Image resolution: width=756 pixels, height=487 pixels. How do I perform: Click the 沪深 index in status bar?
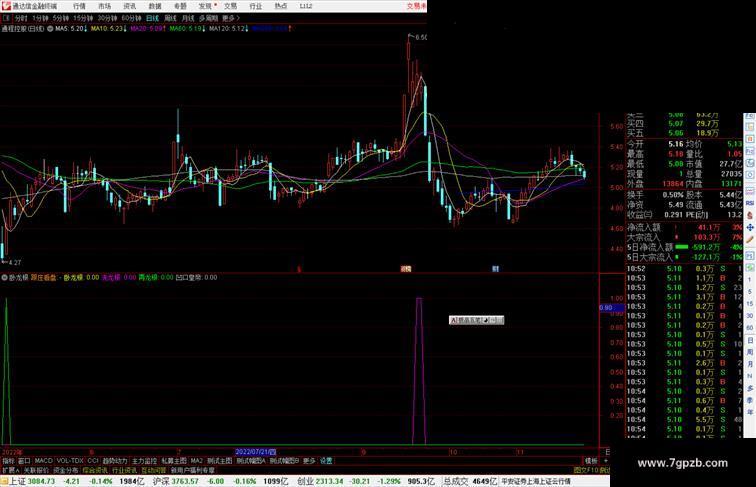tap(161, 481)
